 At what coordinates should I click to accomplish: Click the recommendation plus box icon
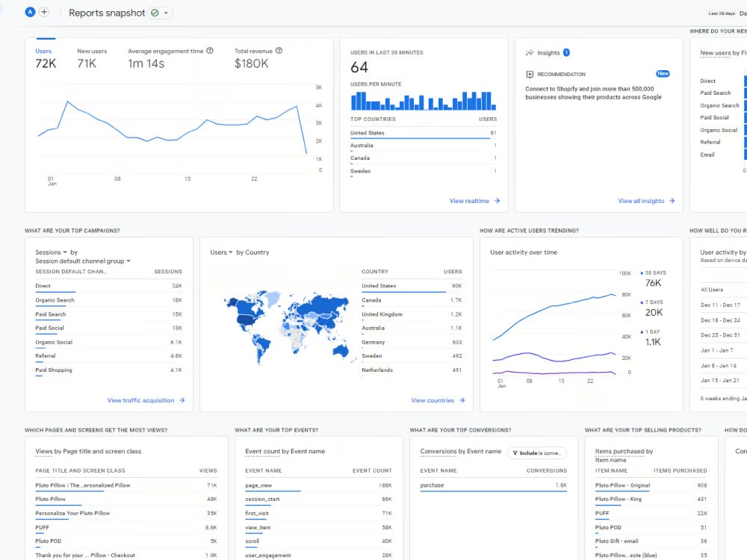(x=530, y=74)
